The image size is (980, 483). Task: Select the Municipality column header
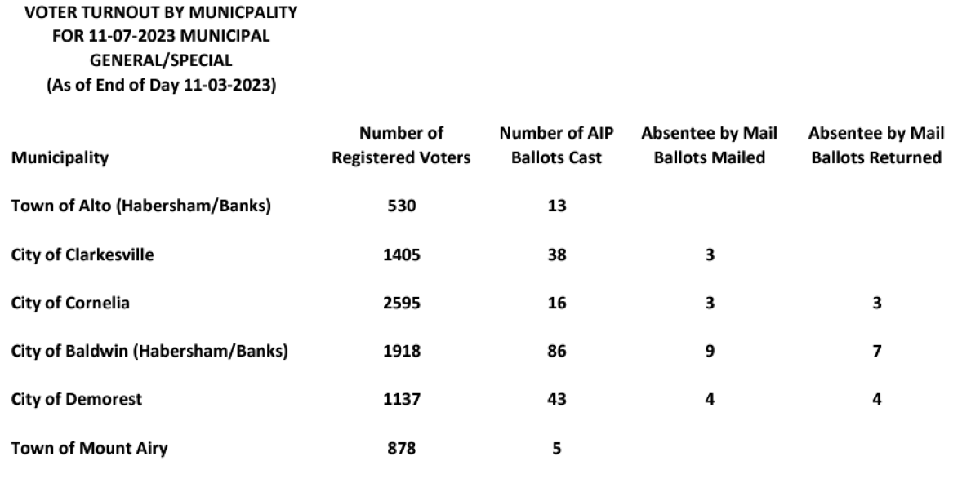tap(60, 157)
